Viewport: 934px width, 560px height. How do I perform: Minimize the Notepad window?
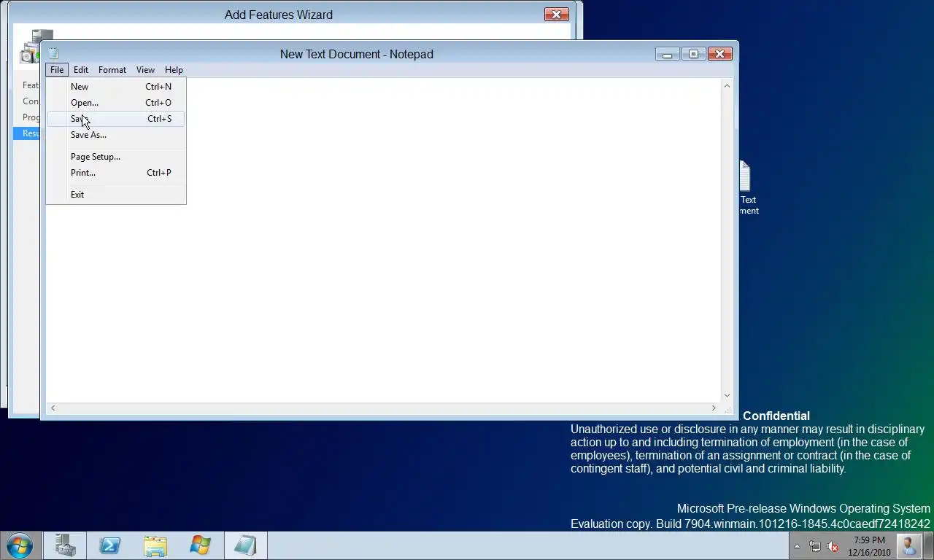pyautogui.click(x=667, y=54)
